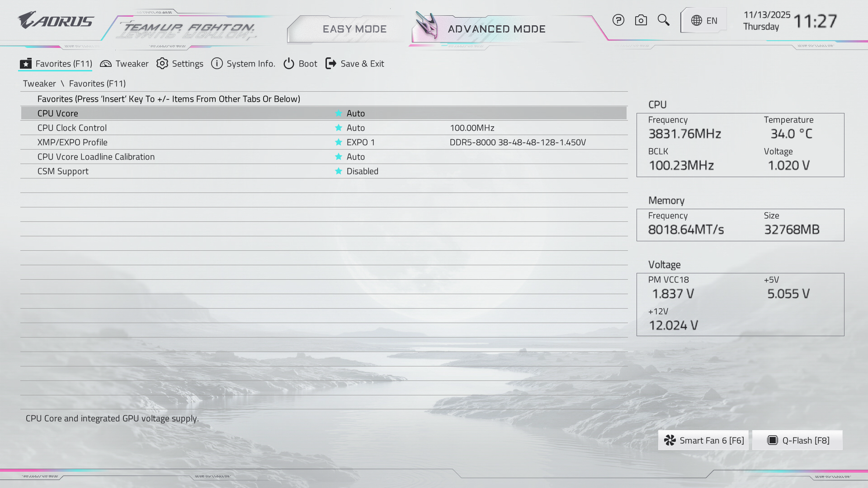
Task: Click the help question mark icon
Action: [618, 20]
